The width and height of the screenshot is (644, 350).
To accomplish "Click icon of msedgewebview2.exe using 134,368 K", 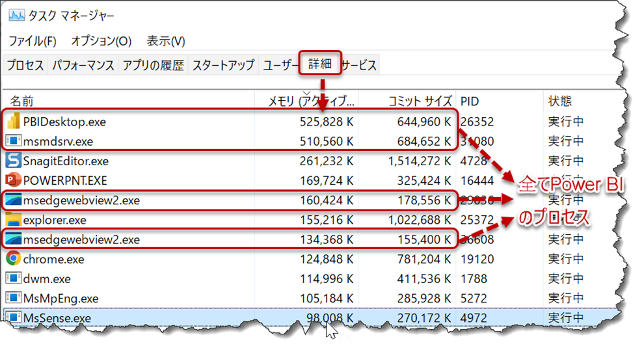I will point(13,239).
